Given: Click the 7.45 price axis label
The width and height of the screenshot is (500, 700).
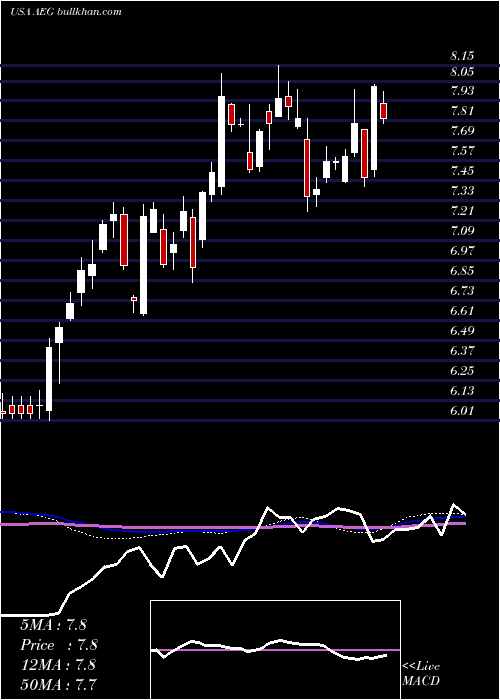Looking at the screenshot, I should click(x=462, y=171).
